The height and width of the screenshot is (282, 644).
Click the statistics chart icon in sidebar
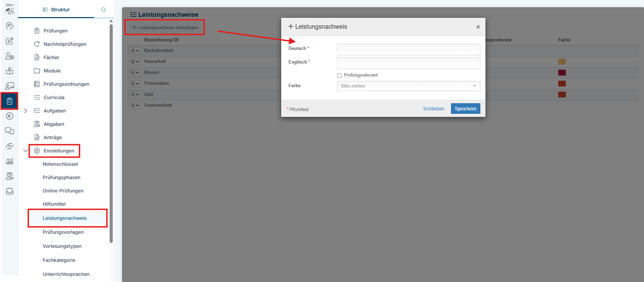click(10, 161)
